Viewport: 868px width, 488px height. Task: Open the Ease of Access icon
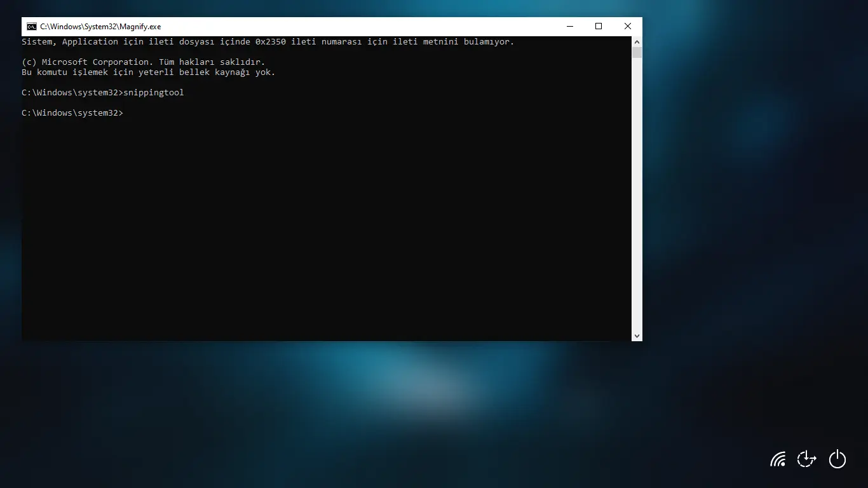pos(806,459)
